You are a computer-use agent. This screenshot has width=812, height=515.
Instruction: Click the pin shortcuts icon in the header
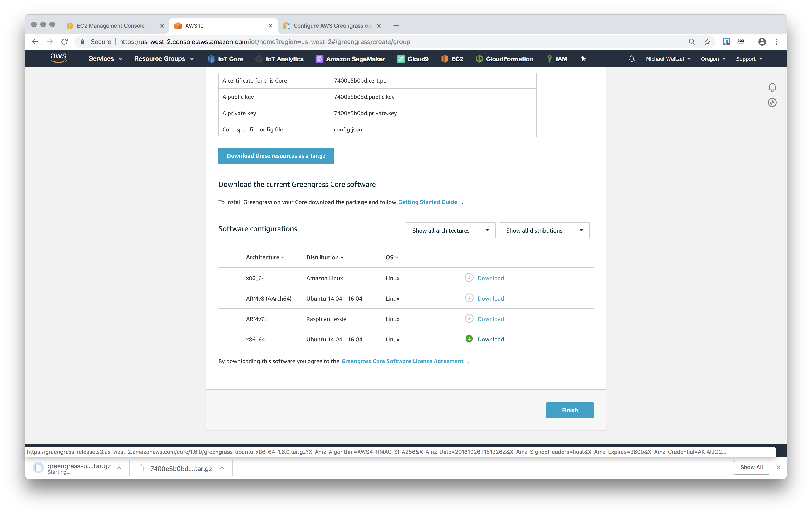tap(583, 59)
